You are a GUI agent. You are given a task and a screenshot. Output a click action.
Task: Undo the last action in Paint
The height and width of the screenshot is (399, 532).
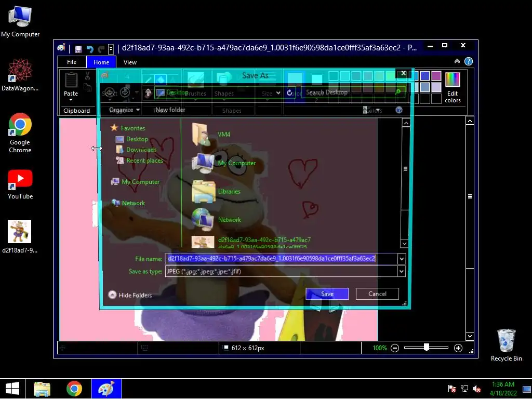89,49
